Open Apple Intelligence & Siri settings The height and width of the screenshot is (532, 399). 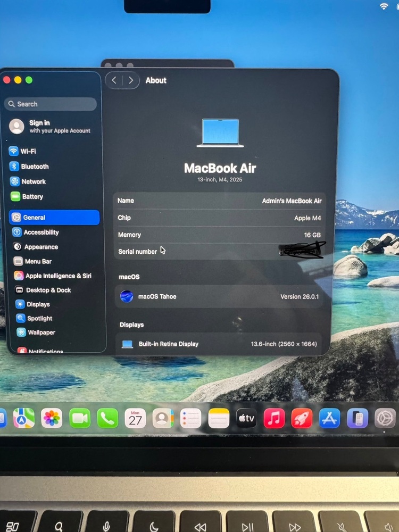click(x=58, y=276)
